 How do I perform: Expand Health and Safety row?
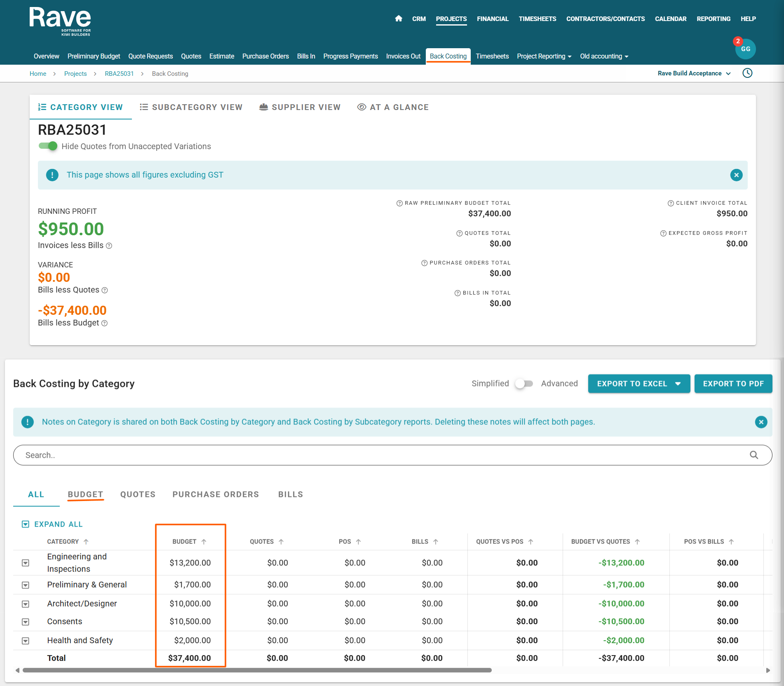tap(26, 641)
